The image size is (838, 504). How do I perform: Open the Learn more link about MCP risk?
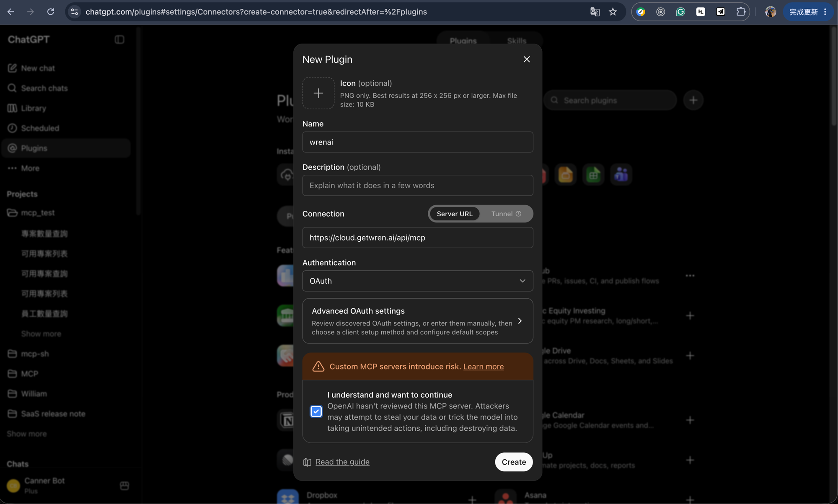[x=483, y=367]
